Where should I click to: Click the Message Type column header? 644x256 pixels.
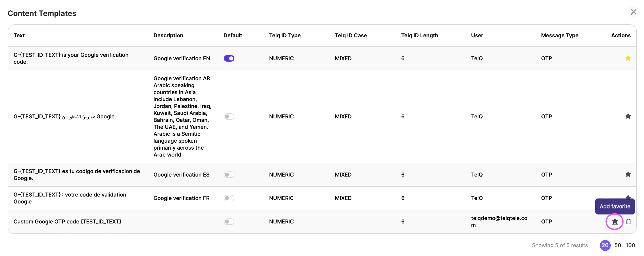coord(560,35)
